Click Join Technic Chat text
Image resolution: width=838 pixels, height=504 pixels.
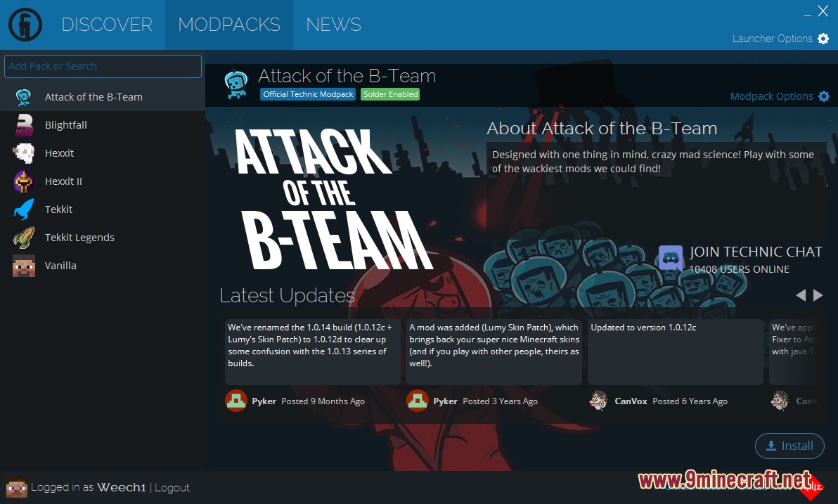[756, 252]
